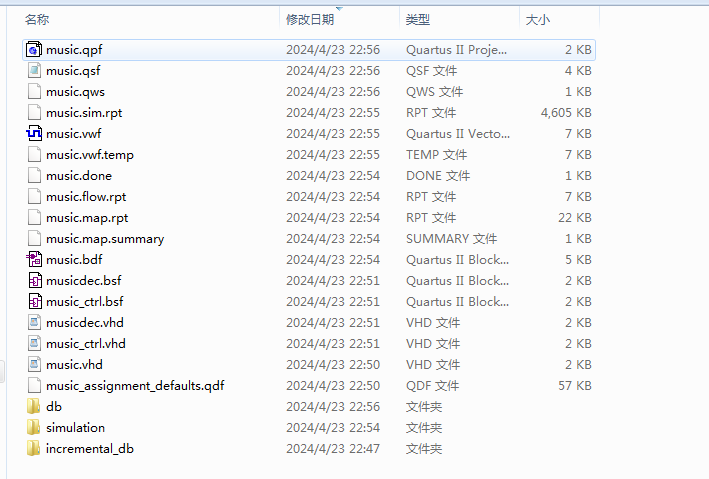
Task: Select the file name music.qsf
Action: coord(73,71)
